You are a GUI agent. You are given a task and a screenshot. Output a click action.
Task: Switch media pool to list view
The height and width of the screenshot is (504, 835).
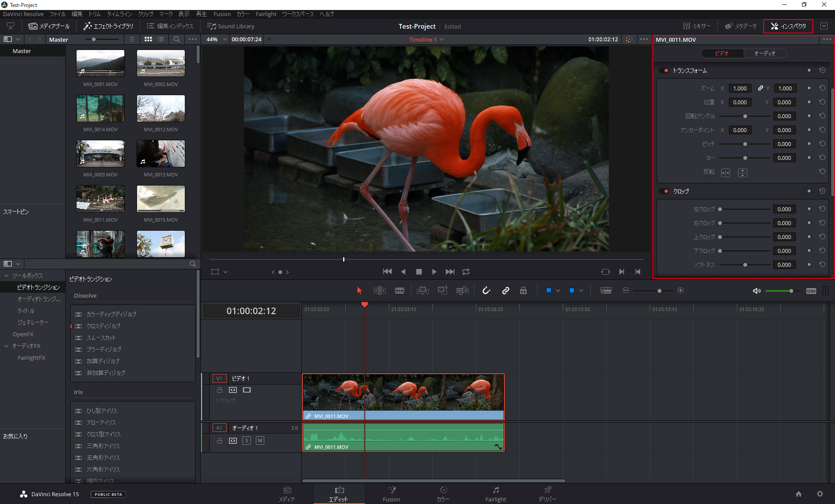click(x=160, y=39)
